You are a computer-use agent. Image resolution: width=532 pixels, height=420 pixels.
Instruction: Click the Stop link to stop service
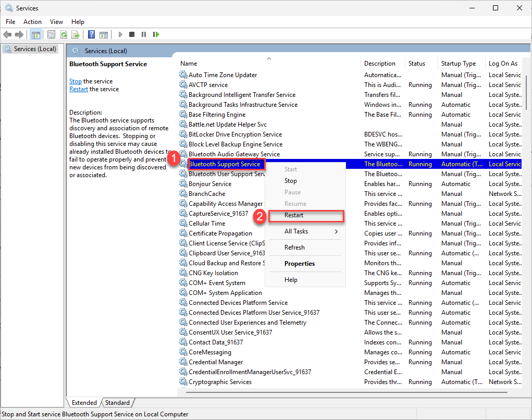[x=75, y=81]
